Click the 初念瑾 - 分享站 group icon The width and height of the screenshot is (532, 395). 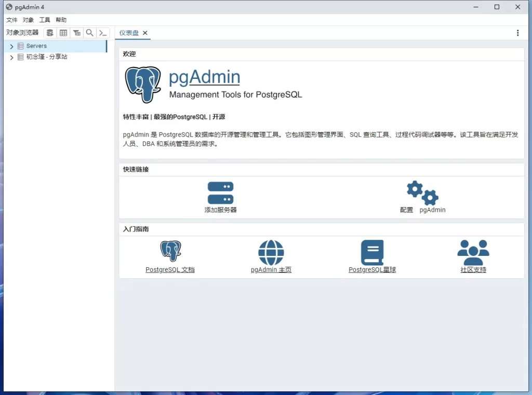[x=21, y=57]
